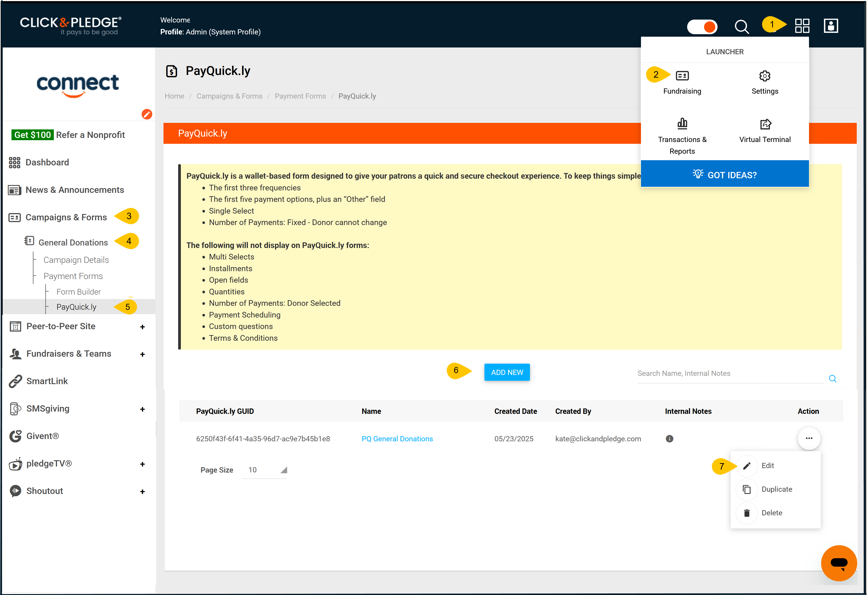Open Campaign Details sub-item
Image resolution: width=868 pixels, height=595 pixels.
pos(76,260)
